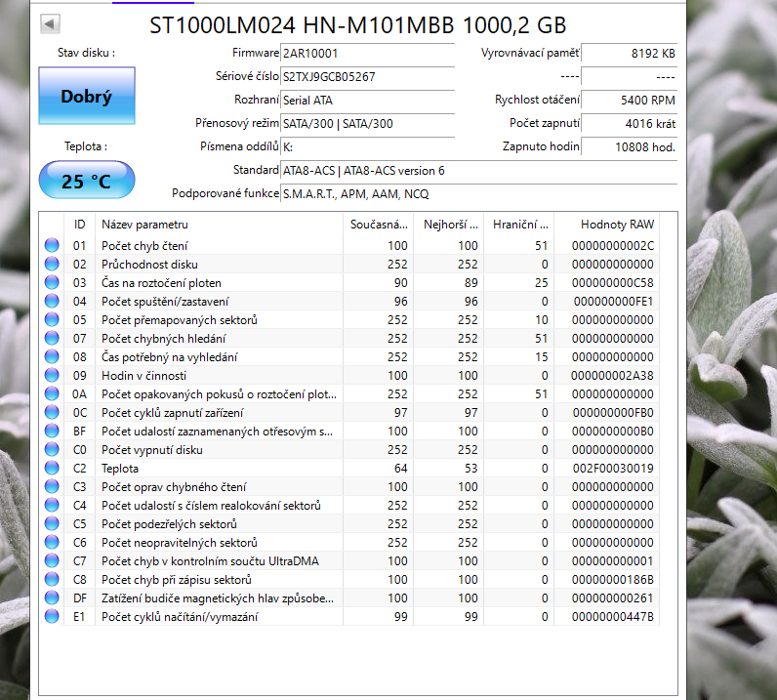Click the raw value 0000000447B

(612, 616)
